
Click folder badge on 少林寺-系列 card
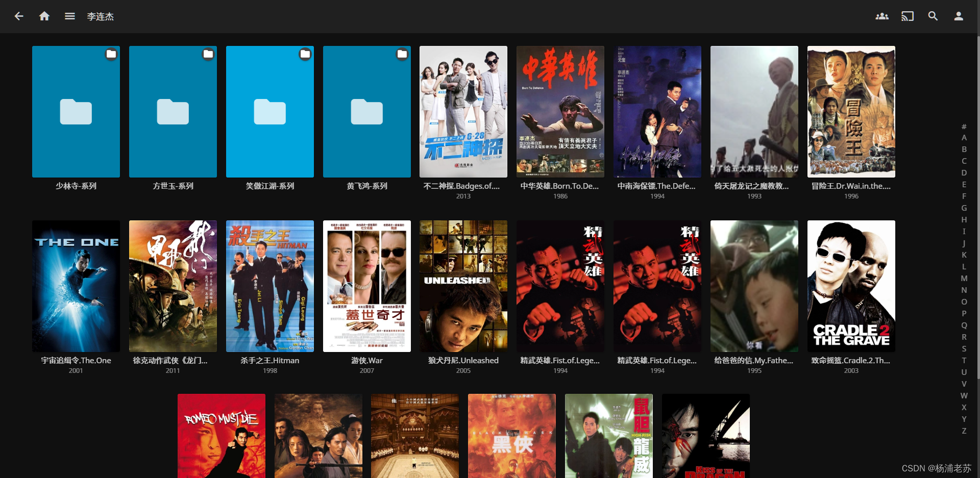[x=111, y=54]
